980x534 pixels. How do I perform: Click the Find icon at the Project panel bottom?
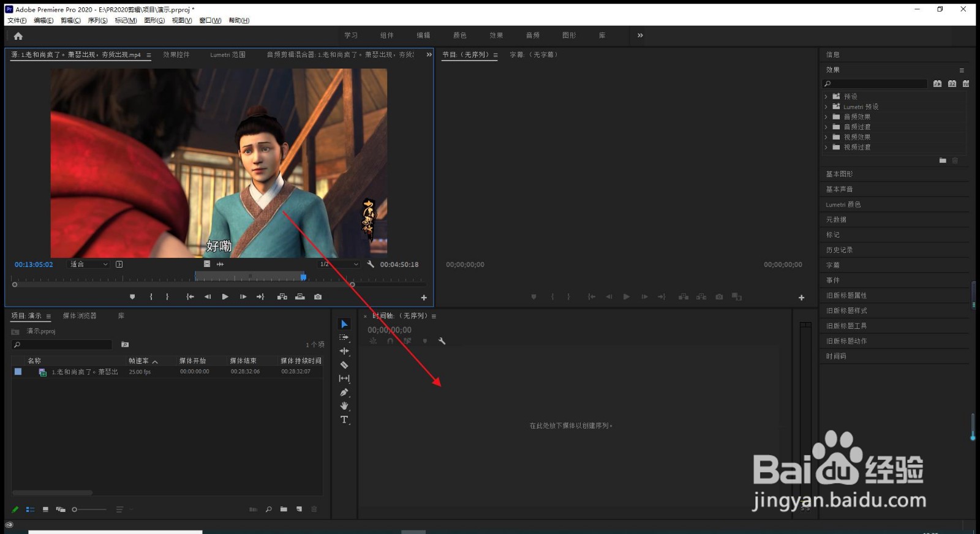point(269,510)
